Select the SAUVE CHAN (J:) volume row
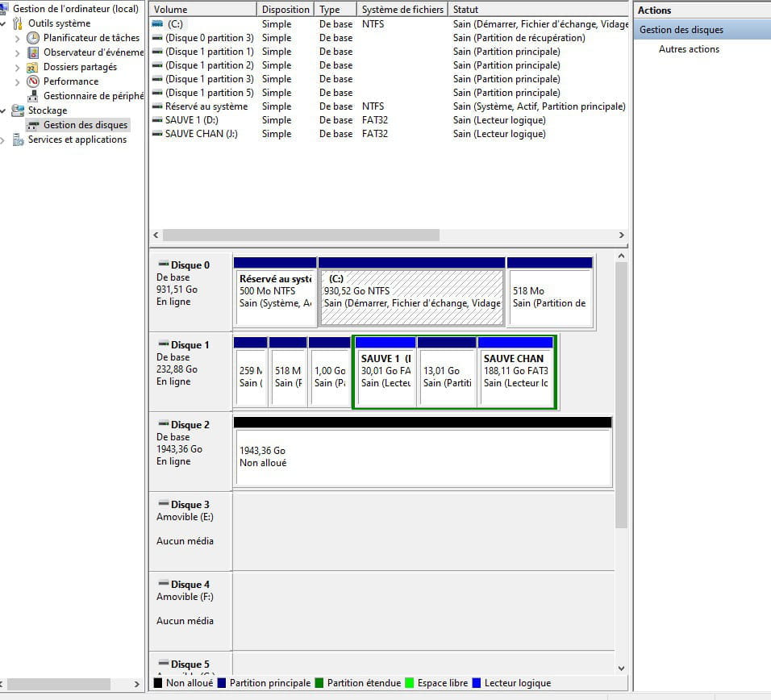This screenshot has width=771, height=700. click(201, 134)
